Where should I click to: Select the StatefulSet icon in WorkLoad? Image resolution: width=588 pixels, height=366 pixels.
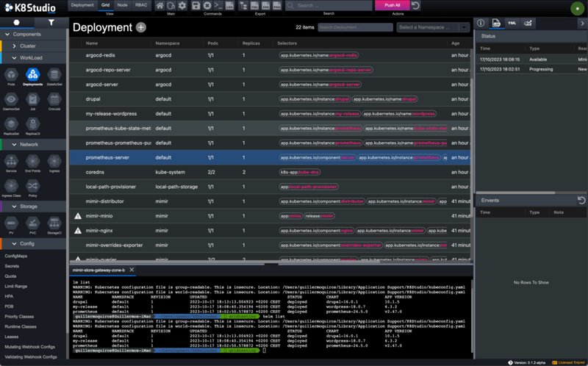(x=54, y=76)
